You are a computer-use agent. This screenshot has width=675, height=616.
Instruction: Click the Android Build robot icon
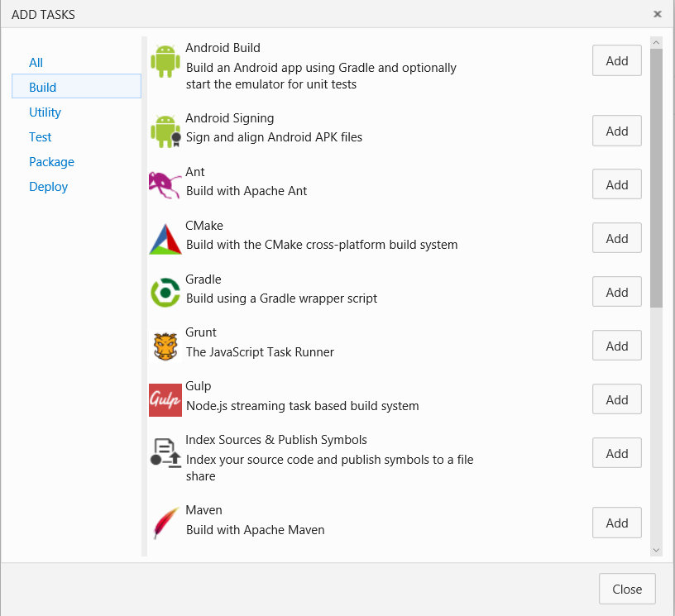(x=165, y=61)
